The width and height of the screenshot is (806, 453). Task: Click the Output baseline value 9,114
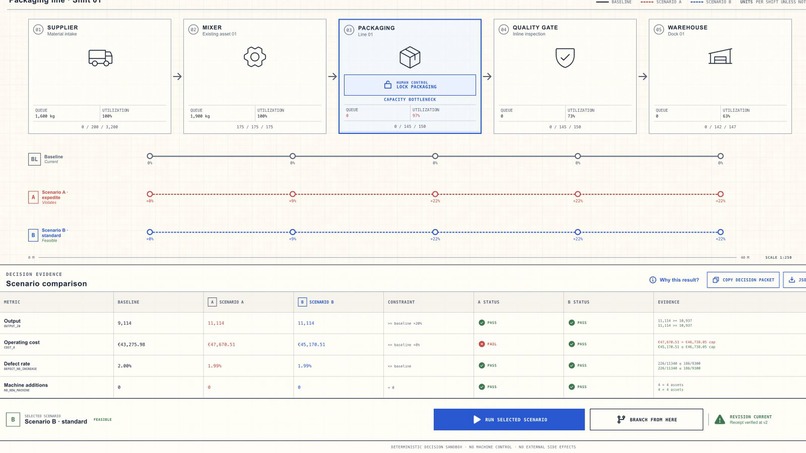(x=124, y=323)
